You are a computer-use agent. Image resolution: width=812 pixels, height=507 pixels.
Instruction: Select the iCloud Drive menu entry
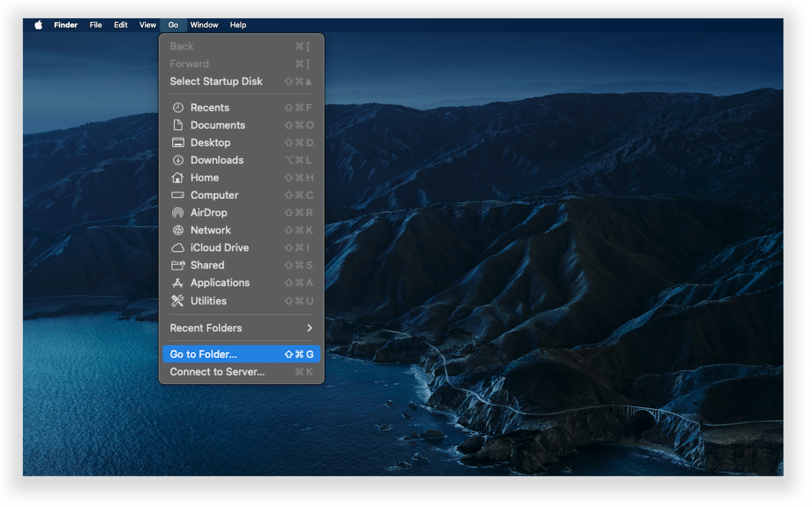(x=242, y=248)
